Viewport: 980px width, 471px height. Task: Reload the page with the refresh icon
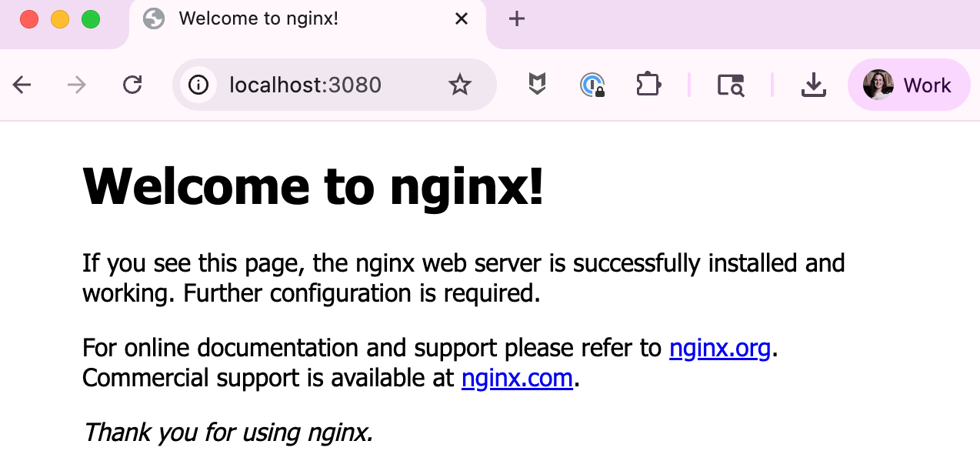pyautogui.click(x=132, y=85)
